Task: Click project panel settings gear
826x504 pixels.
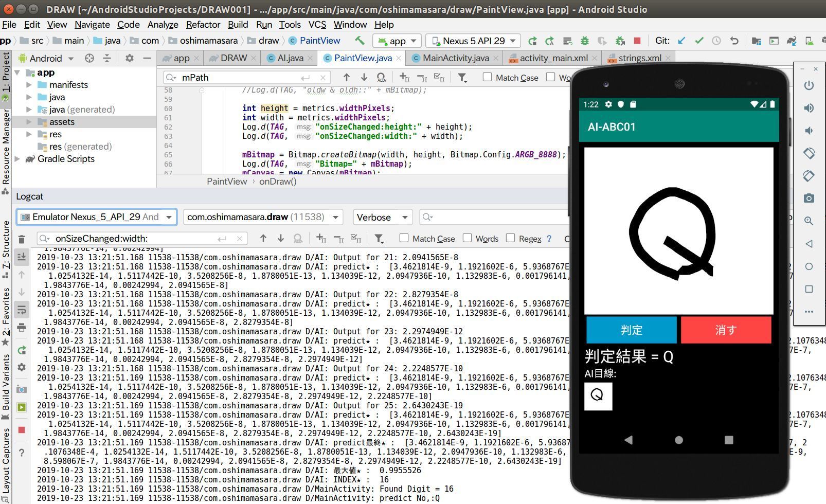Action: [130, 58]
